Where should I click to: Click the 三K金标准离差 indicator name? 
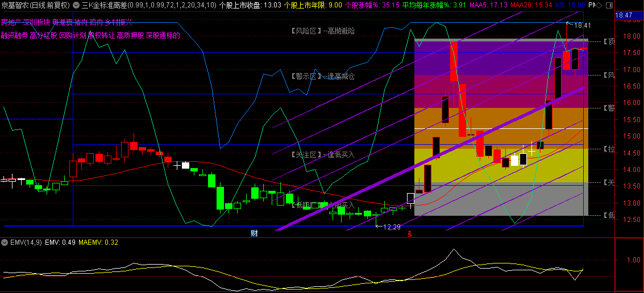click(x=105, y=5)
